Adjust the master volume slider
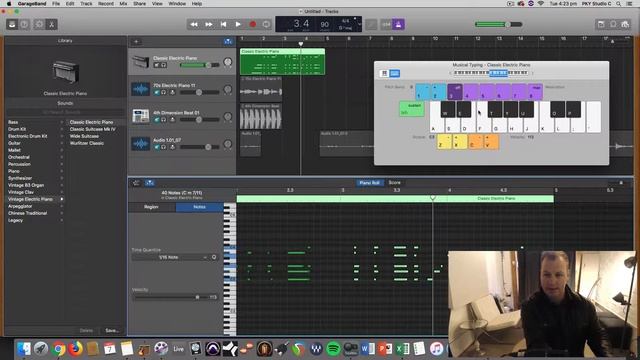640x360 pixels. [499, 24]
